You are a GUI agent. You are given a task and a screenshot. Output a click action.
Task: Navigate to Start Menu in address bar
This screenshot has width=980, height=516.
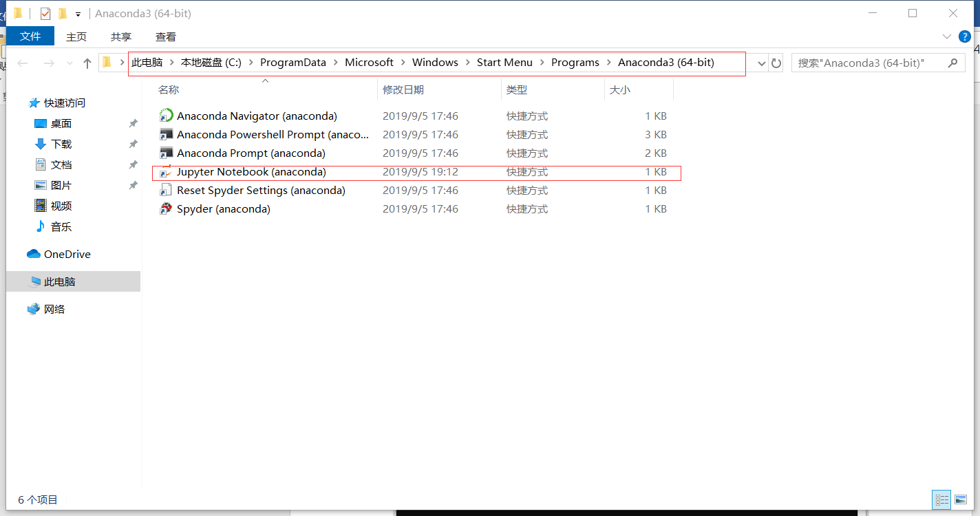click(504, 63)
